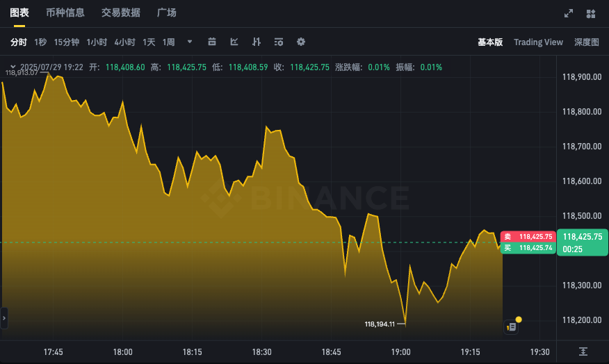Open the chart settings gear icon
The width and height of the screenshot is (609, 364).
(x=301, y=42)
